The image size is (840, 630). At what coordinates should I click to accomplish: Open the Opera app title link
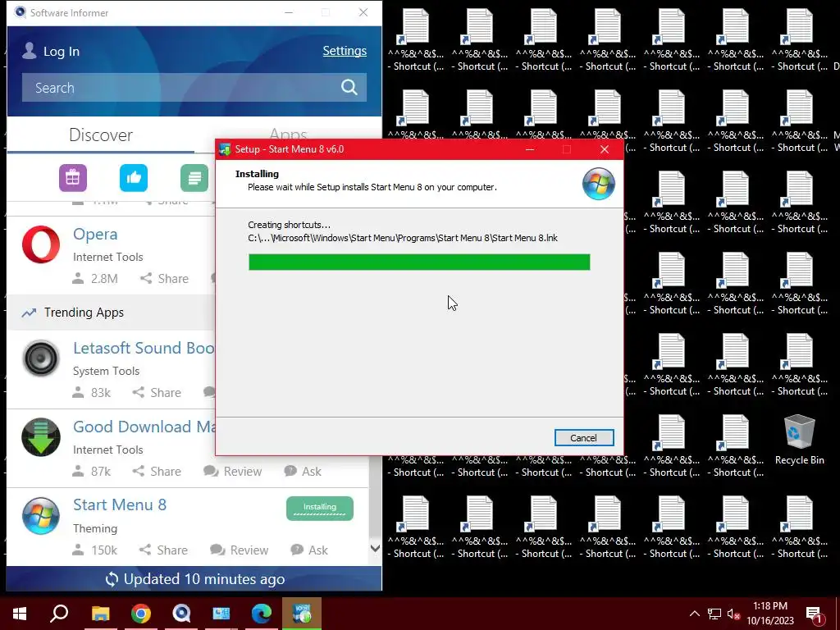click(x=95, y=234)
